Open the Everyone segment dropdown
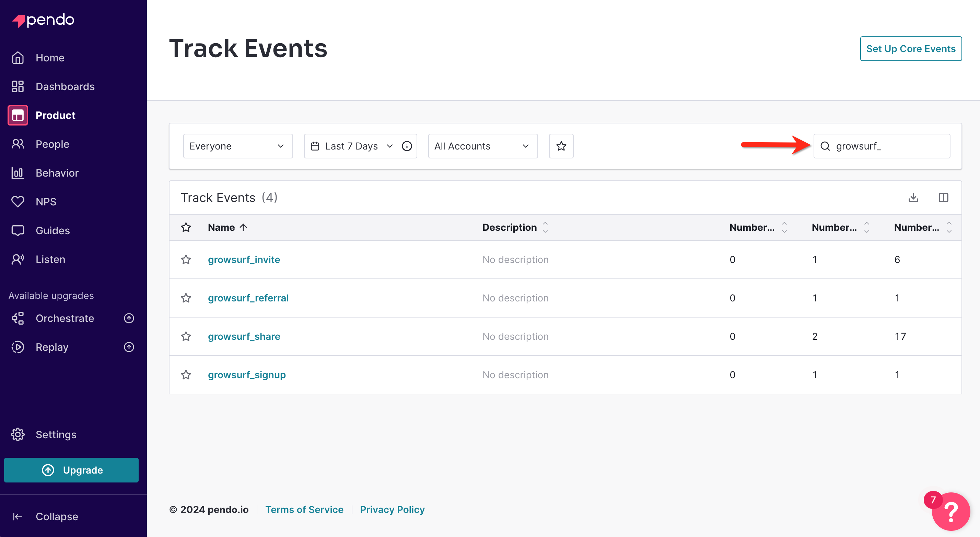 (238, 146)
